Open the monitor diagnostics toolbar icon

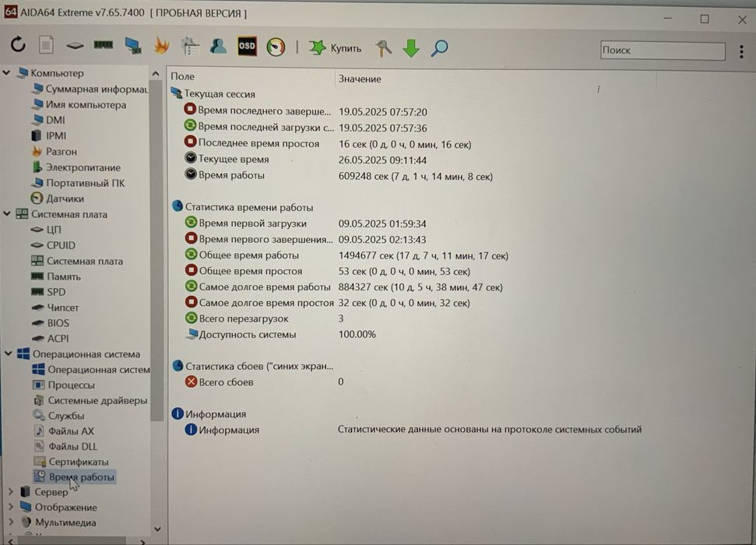pos(133,46)
